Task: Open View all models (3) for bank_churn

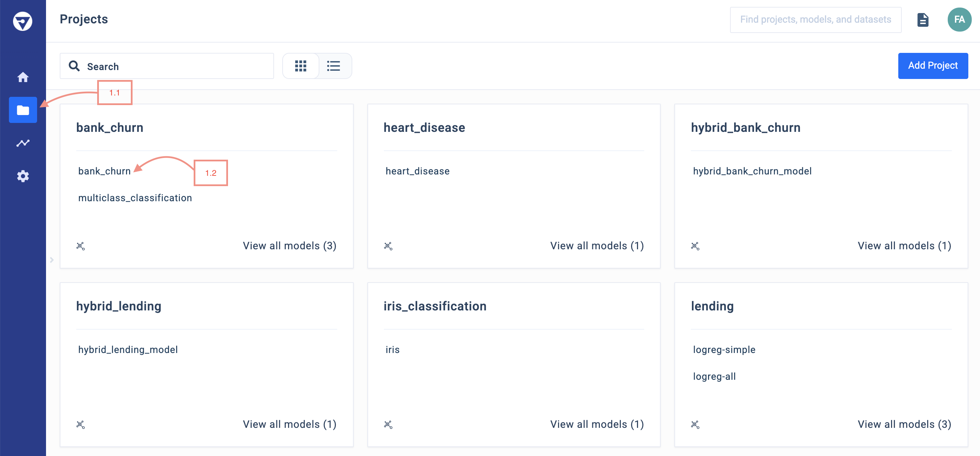Action: 289,246
